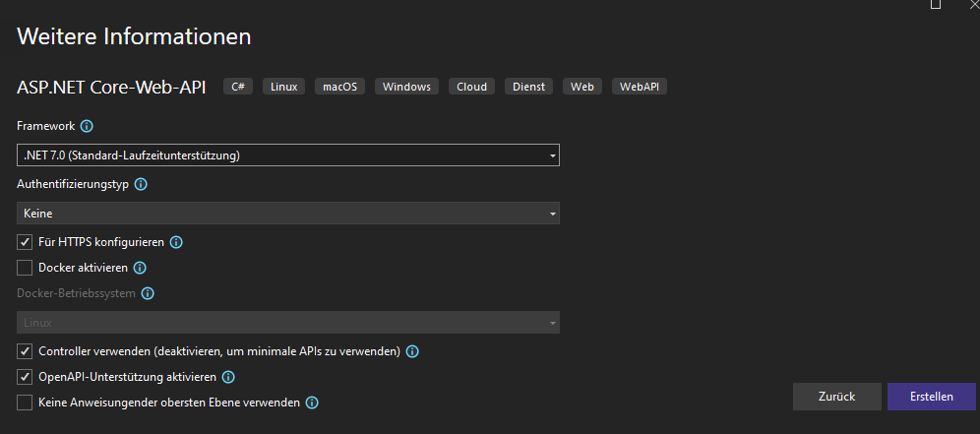Show info for Keine Anweisungen der obersten Ebene

pyautogui.click(x=312, y=403)
